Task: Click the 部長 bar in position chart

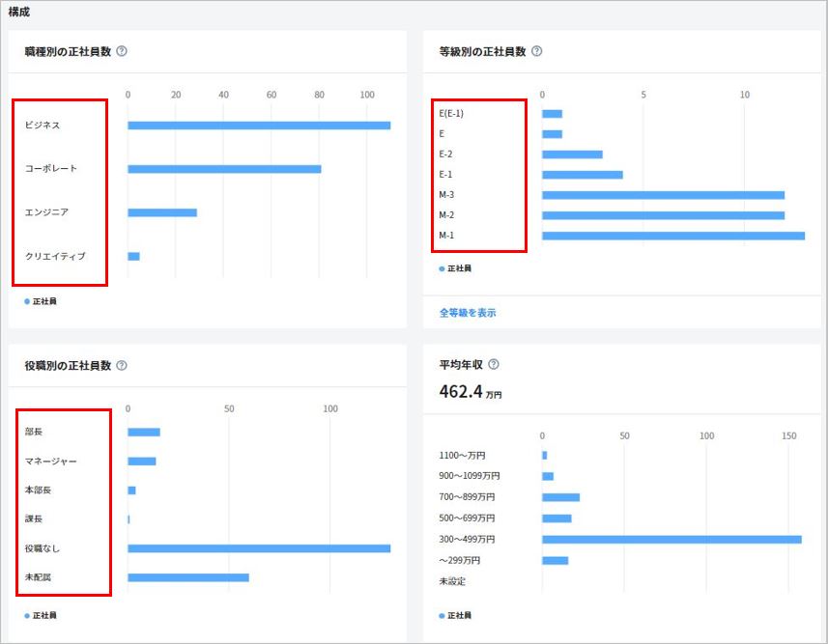Action: tap(143, 432)
